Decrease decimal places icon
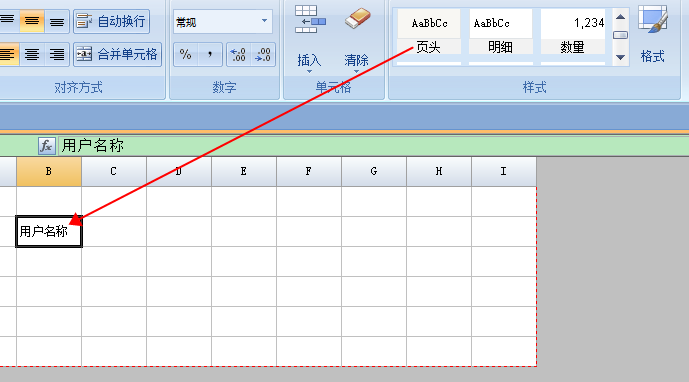The height and width of the screenshot is (382, 689). [263, 55]
